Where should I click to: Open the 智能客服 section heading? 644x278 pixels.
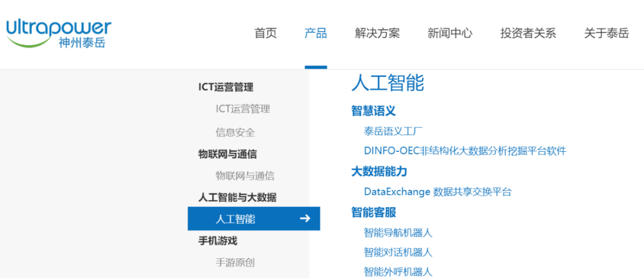(x=373, y=213)
